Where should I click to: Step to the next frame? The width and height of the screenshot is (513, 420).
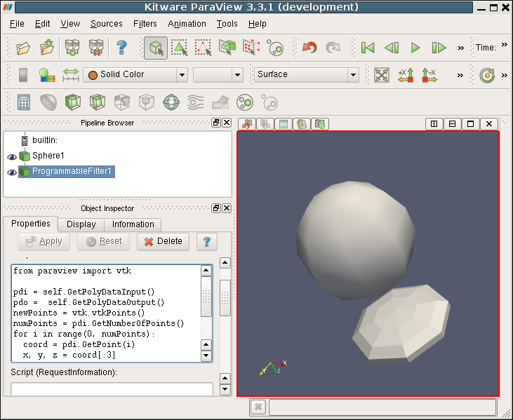click(x=439, y=48)
